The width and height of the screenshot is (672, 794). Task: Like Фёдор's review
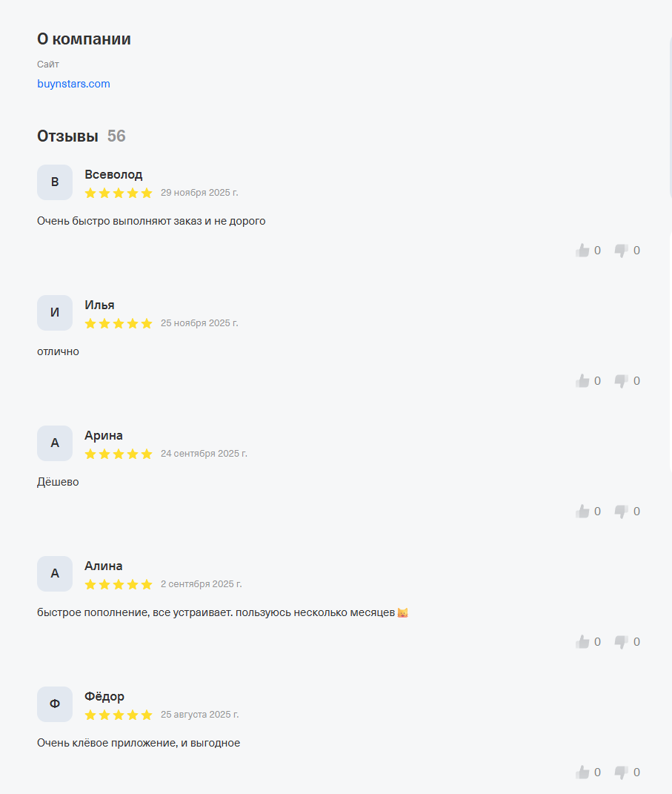tap(583, 773)
